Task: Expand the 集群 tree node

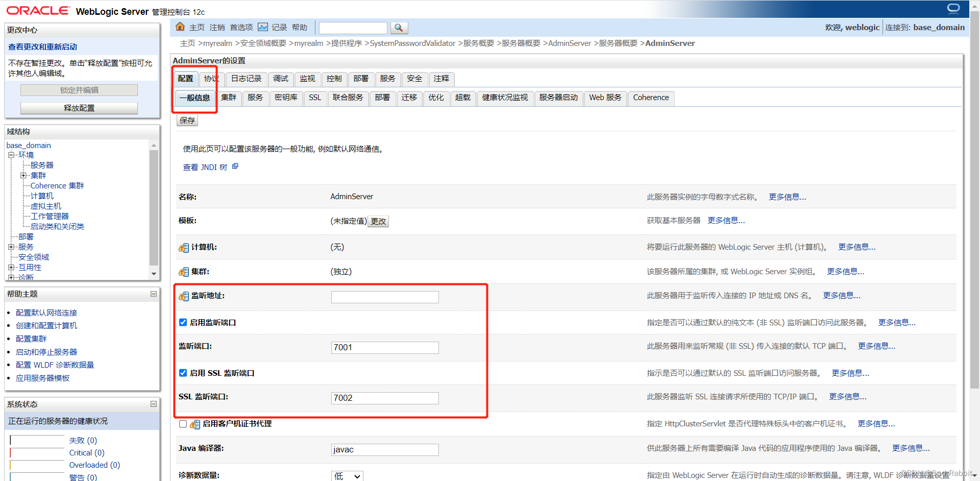Action: pos(23,175)
